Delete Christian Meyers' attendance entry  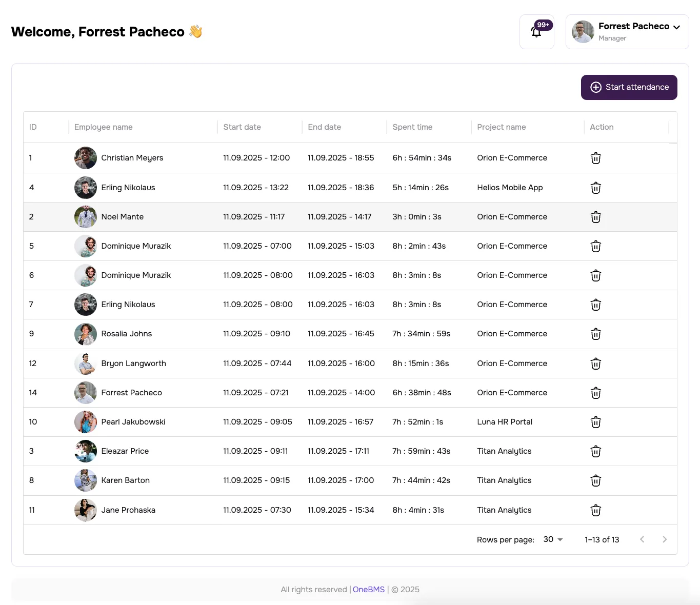click(595, 158)
